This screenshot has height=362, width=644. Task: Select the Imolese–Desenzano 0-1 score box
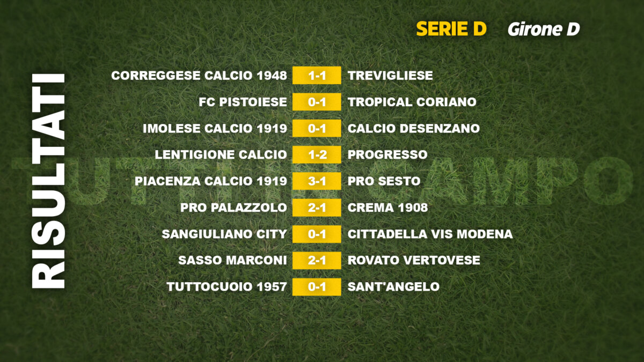(317, 129)
